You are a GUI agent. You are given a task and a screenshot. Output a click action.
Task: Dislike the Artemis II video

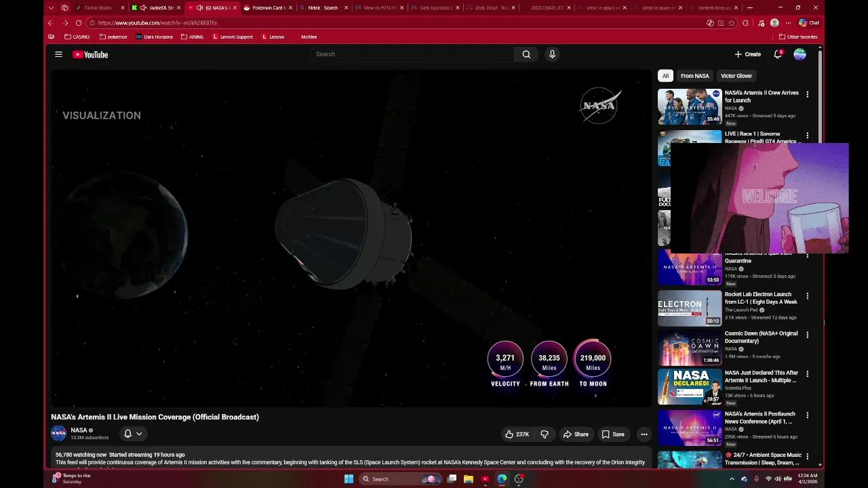(x=544, y=434)
